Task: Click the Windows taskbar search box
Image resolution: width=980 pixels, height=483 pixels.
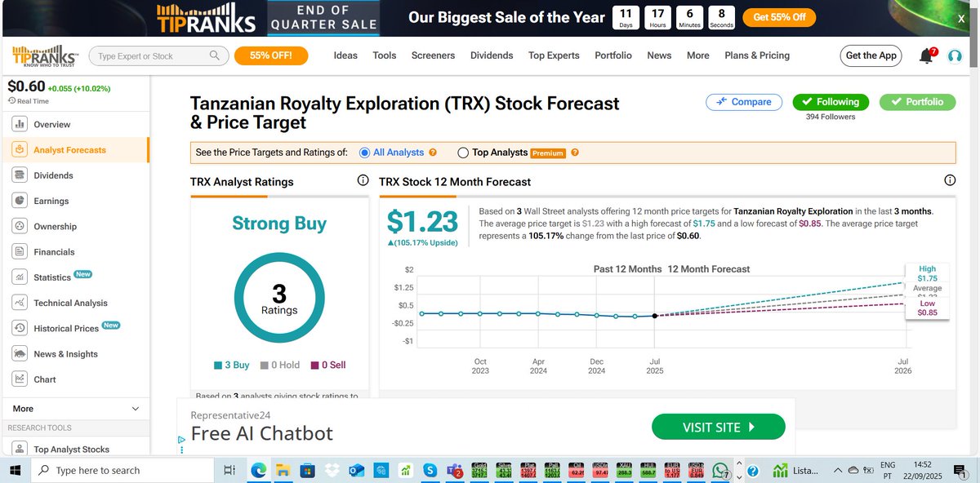Action: [x=122, y=470]
